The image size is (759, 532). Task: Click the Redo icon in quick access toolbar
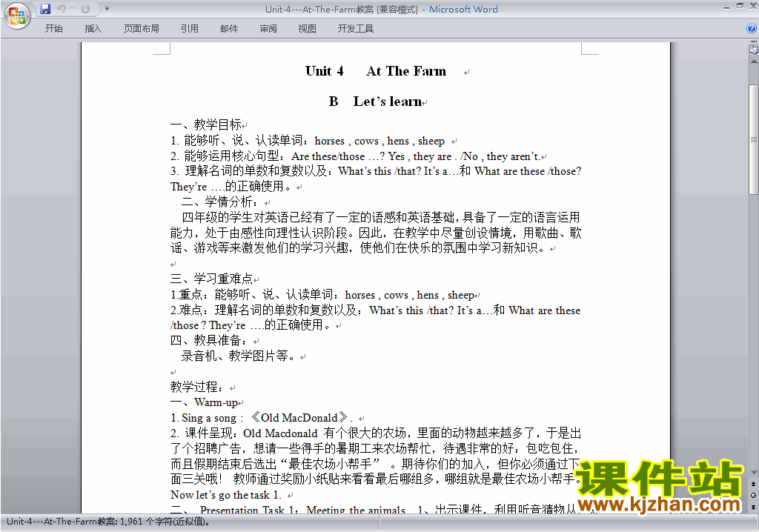coord(85,9)
